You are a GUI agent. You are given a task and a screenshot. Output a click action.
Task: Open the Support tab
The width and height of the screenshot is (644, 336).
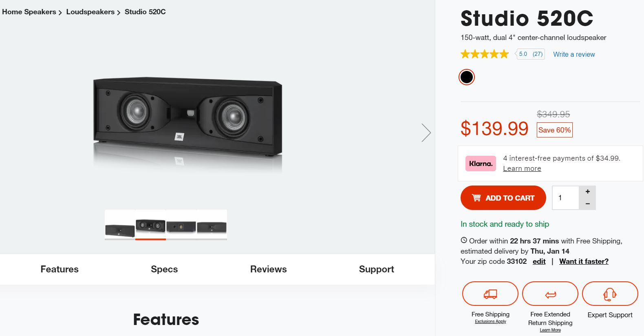click(x=376, y=269)
